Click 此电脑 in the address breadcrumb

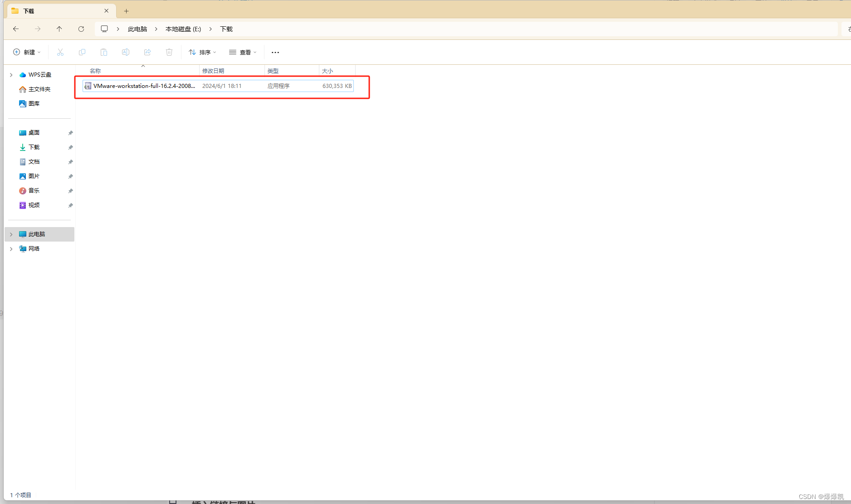pyautogui.click(x=137, y=29)
